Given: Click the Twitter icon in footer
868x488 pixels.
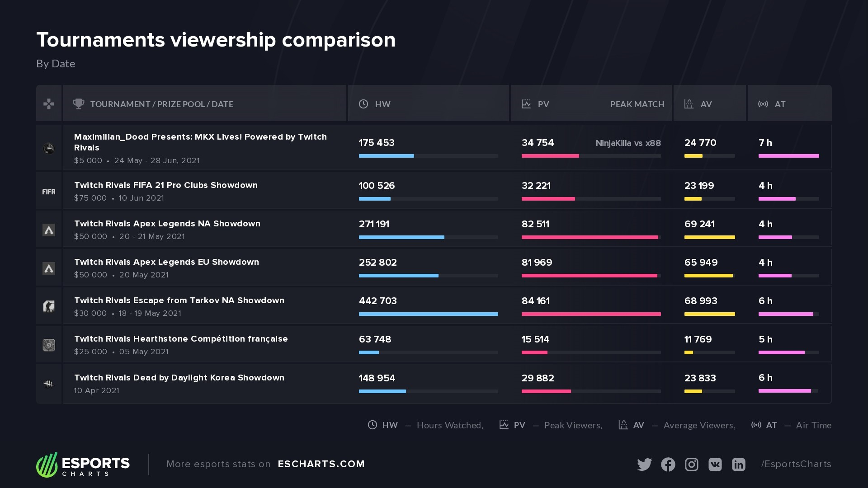Looking at the screenshot, I should tap(644, 465).
